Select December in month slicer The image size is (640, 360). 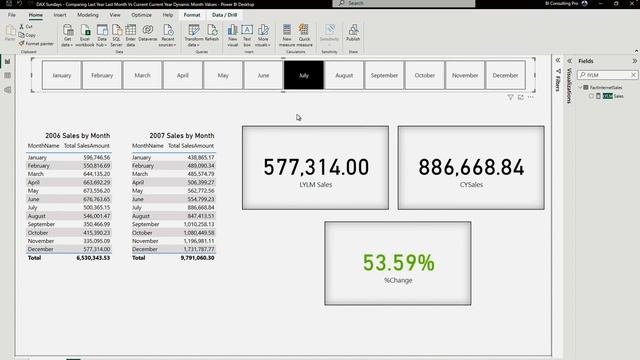click(506, 75)
